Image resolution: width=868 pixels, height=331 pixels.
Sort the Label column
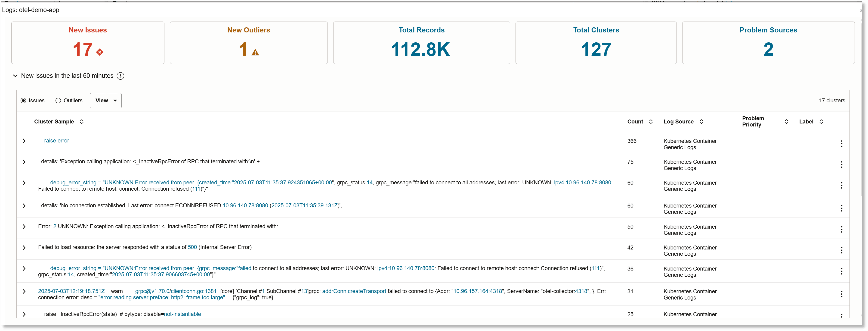pos(822,122)
